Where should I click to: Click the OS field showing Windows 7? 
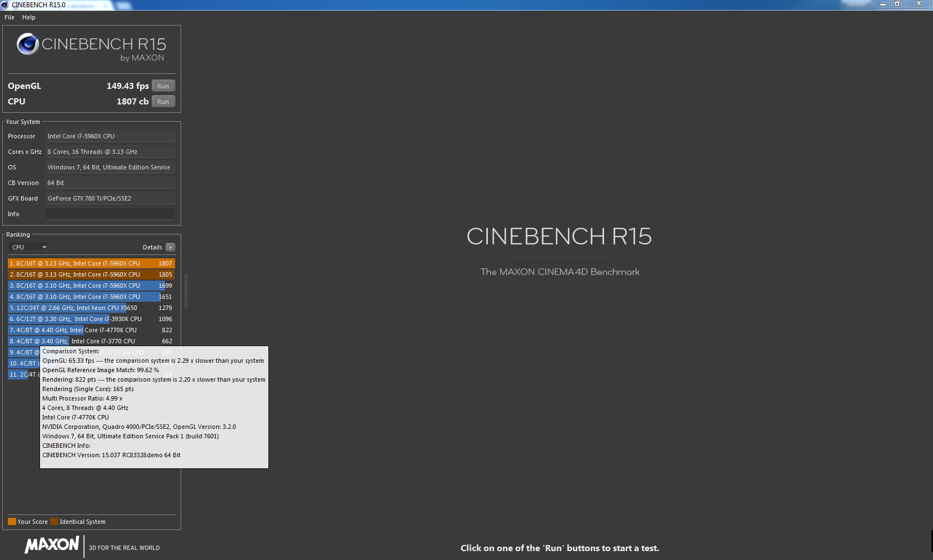tap(110, 167)
